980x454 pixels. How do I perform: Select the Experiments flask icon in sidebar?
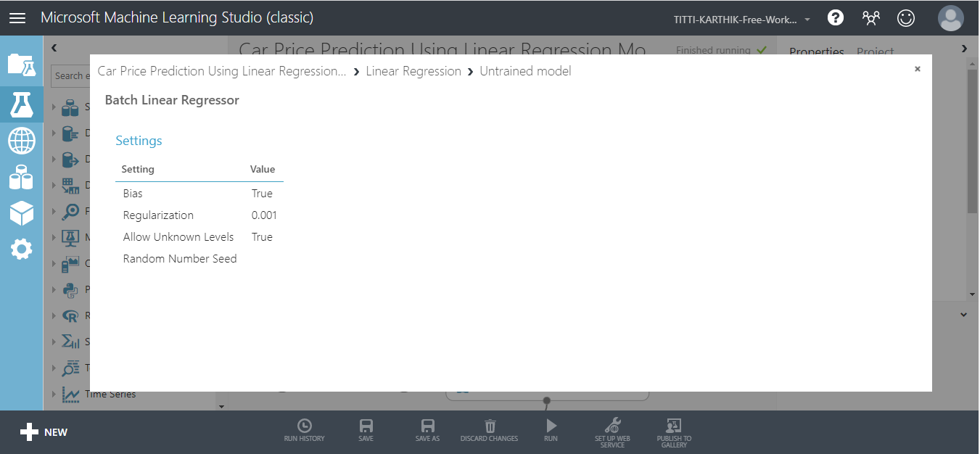(21, 104)
